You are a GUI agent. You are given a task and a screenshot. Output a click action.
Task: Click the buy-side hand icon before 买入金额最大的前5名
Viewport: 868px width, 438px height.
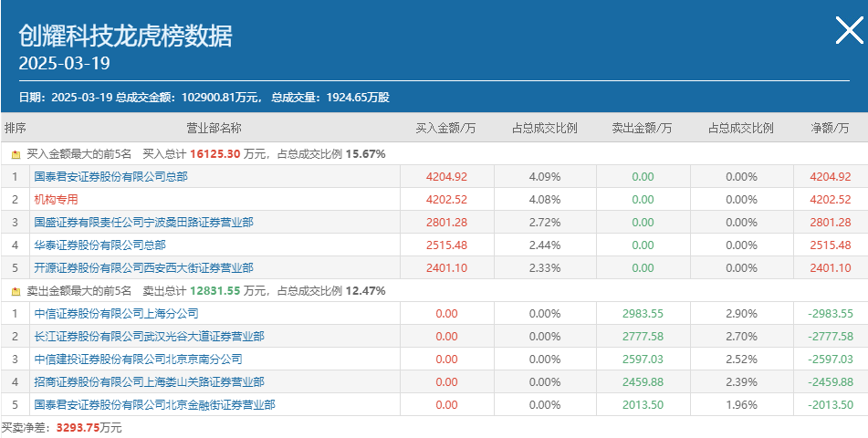click(x=16, y=154)
